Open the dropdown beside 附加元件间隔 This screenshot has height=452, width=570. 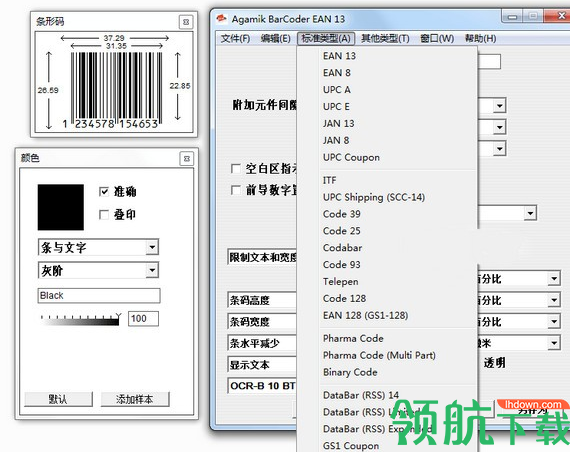pos(500,106)
